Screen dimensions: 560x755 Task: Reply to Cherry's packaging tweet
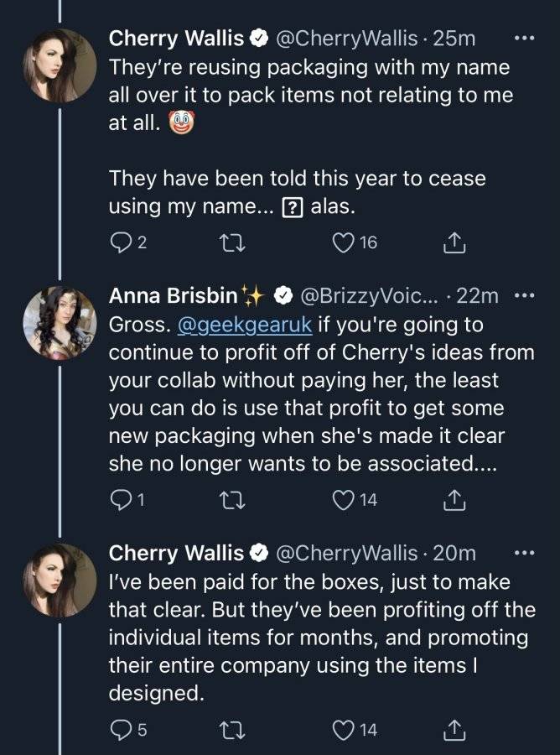pyautogui.click(x=127, y=243)
